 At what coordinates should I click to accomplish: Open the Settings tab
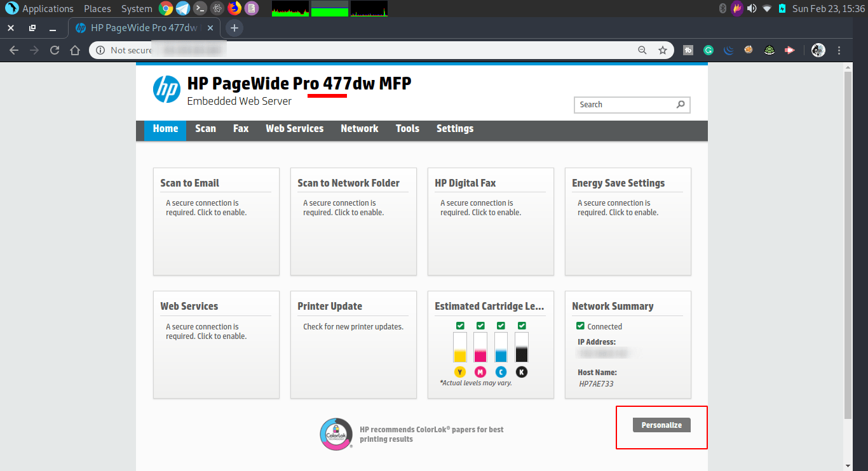(455, 128)
